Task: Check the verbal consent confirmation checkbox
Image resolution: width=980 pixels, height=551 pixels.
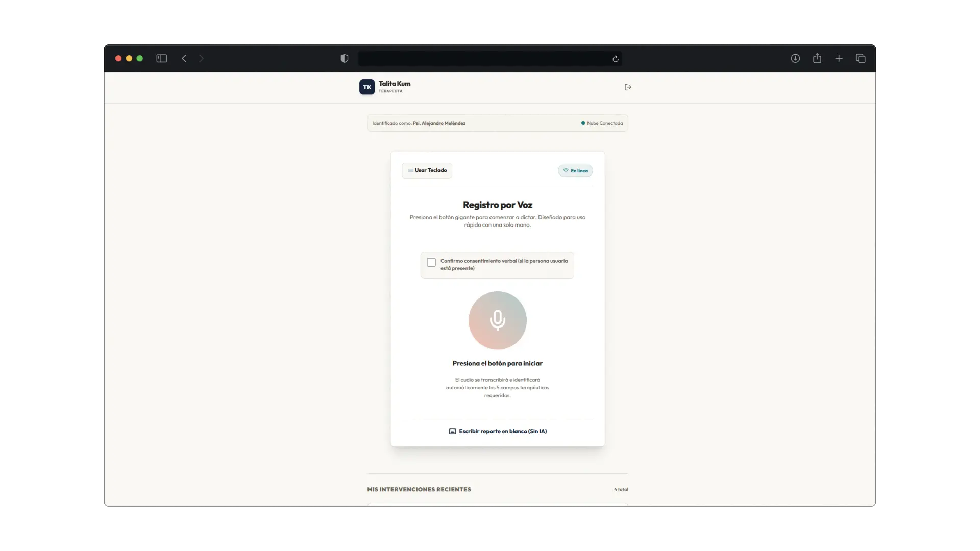Action: pyautogui.click(x=431, y=262)
